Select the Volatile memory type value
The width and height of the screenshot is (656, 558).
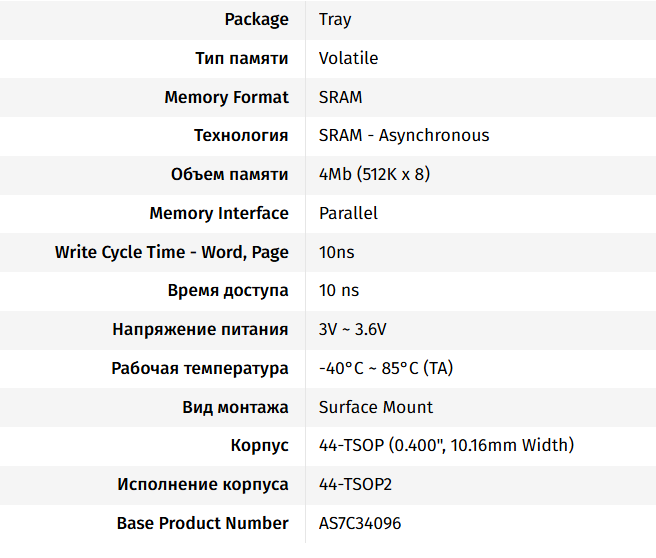348,58
